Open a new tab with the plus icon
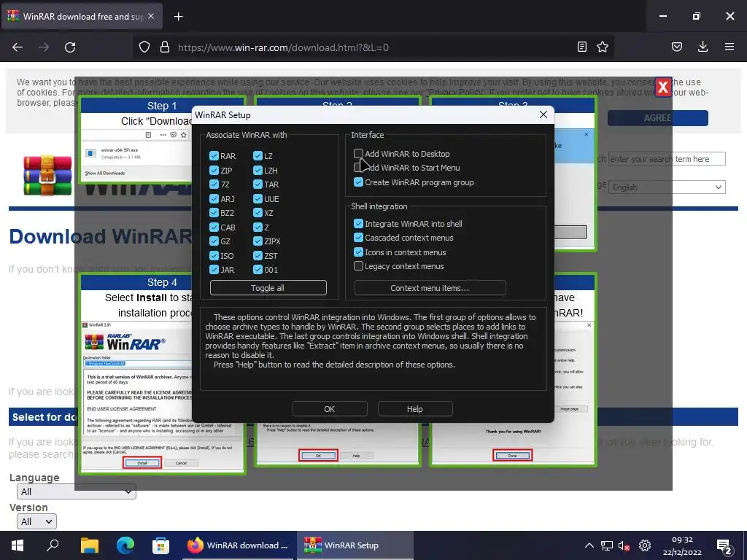Viewport: 747px width, 560px height. point(178,17)
